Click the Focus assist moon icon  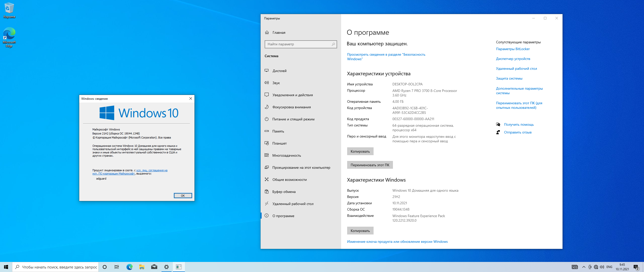[x=267, y=107]
